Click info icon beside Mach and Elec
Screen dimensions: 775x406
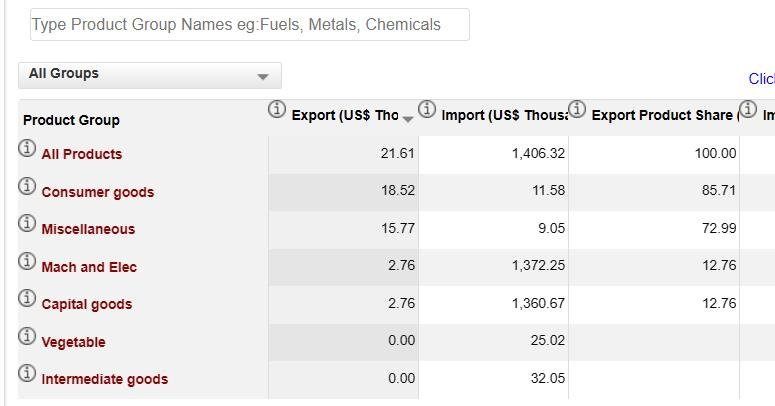27,262
